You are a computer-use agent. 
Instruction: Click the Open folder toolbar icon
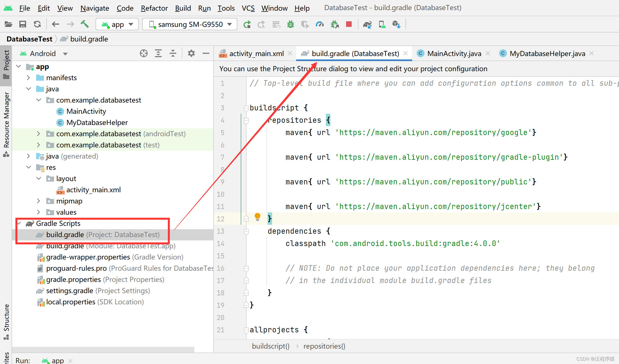click(x=8, y=24)
